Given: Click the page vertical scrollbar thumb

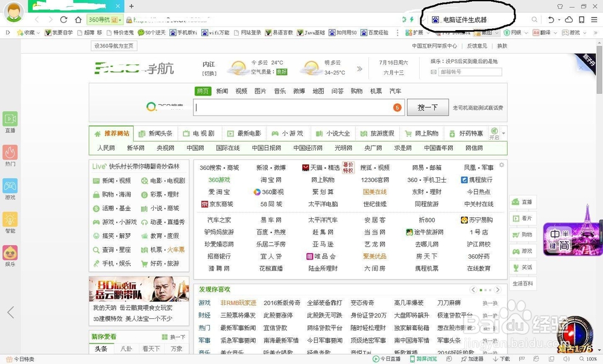Looking at the screenshot, I should tap(599, 69).
